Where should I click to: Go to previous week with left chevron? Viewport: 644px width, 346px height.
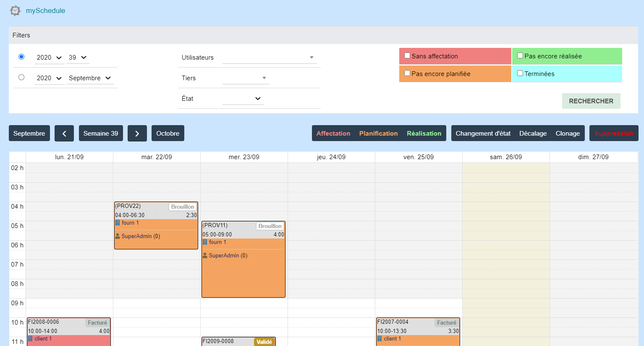pos(64,134)
